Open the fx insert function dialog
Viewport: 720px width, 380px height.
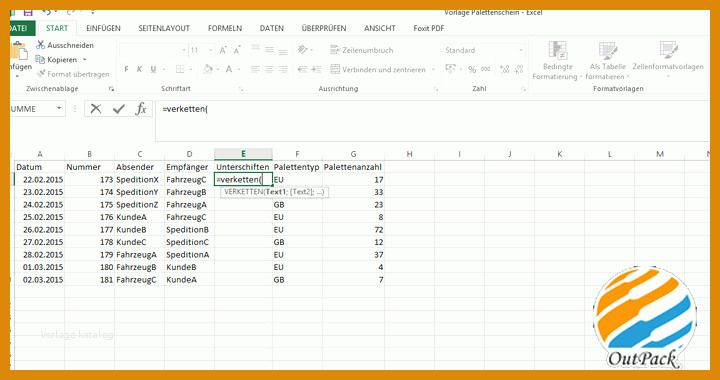tap(141, 109)
